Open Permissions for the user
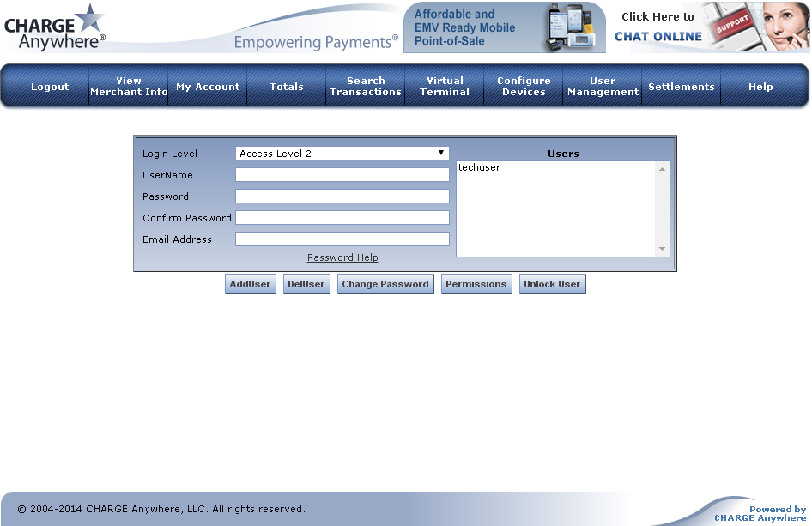Screen dimensions: 812x526 [x=476, y=284]
